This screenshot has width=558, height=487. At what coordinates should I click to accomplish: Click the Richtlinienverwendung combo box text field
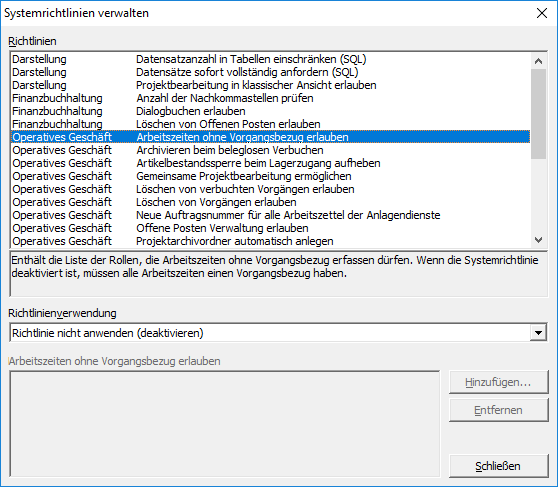point(270,333)
